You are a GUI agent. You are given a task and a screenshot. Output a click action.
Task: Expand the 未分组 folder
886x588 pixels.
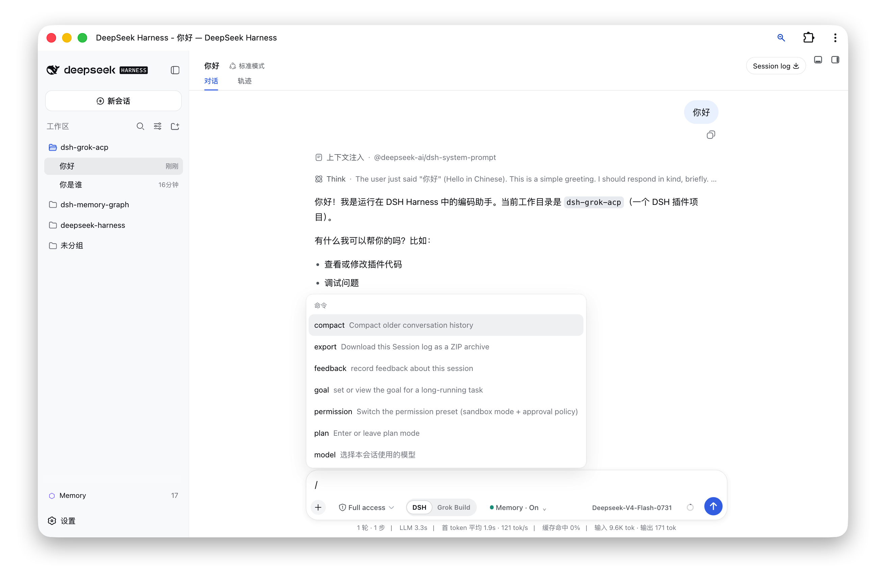click(113, 246)
